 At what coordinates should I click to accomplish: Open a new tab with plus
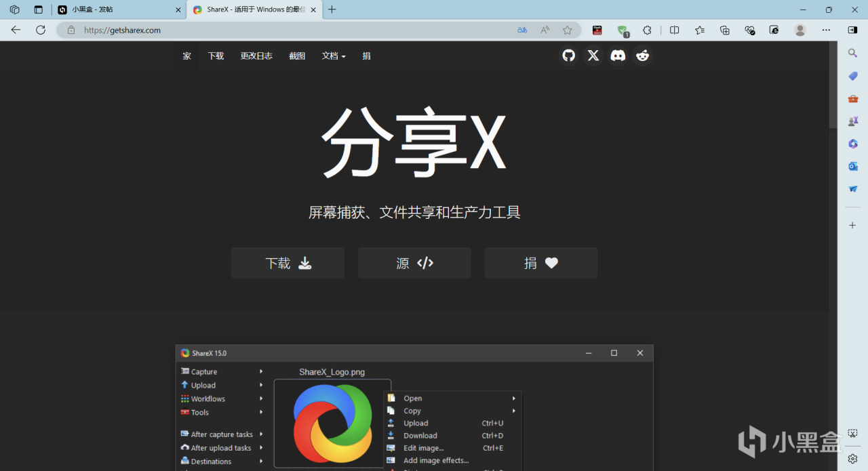point(332,9)
